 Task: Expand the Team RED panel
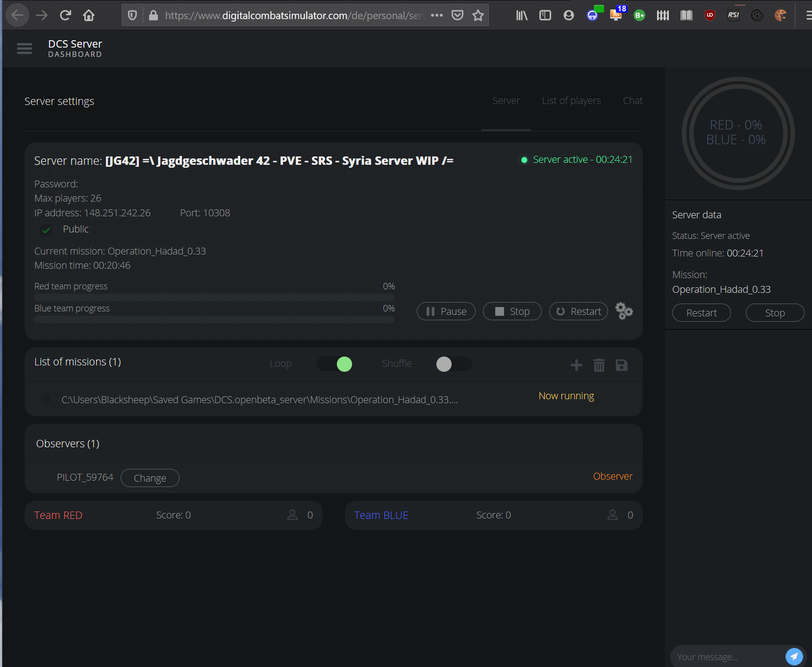pyautogui.click(x=174, y=515)
